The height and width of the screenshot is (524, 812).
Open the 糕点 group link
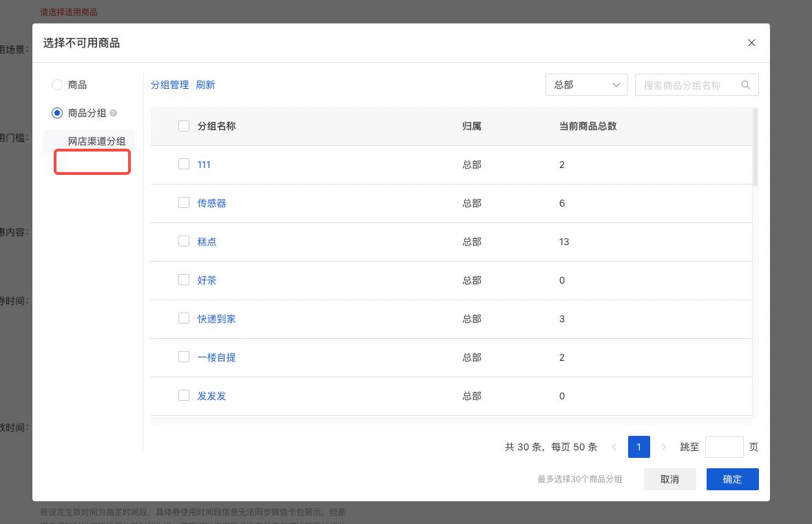207,242
